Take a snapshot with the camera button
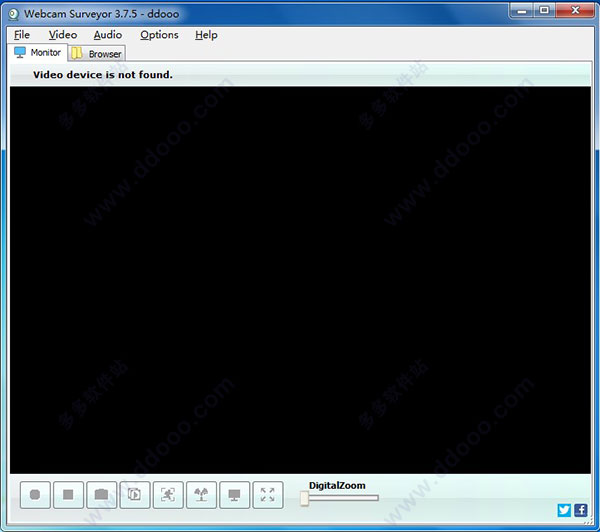This screenshot has width=600, height=532. point(101,494)
